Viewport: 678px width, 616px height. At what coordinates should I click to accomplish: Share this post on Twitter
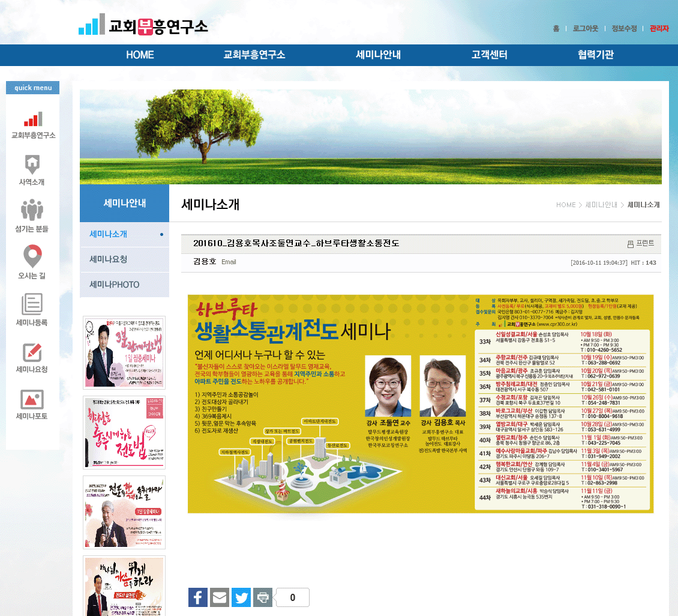click(241, 597)
